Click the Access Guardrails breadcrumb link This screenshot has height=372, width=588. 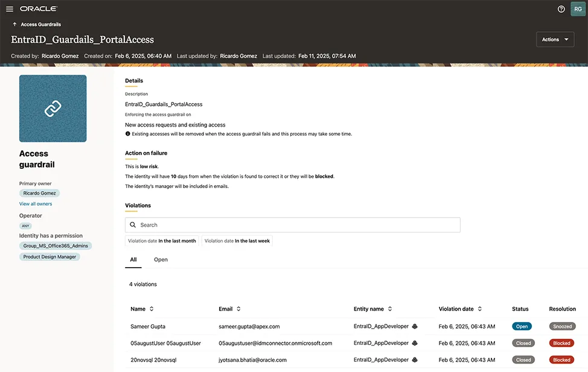pos(41,25)
